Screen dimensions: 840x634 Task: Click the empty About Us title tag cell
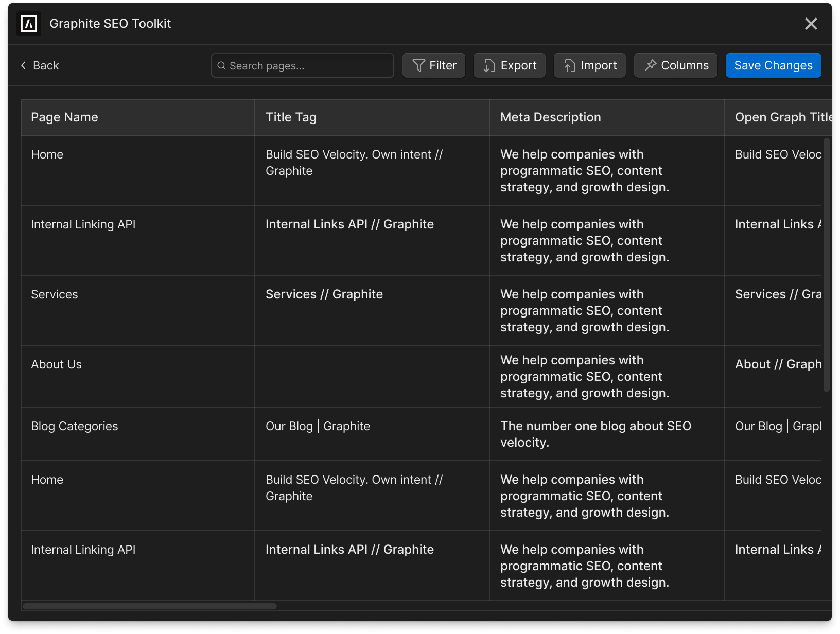point(372,376)
